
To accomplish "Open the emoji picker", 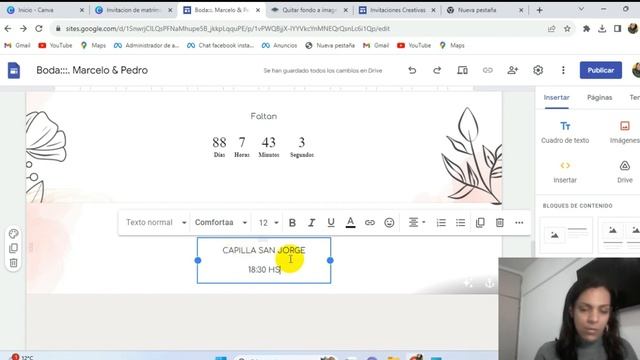I will coord(389,222).
